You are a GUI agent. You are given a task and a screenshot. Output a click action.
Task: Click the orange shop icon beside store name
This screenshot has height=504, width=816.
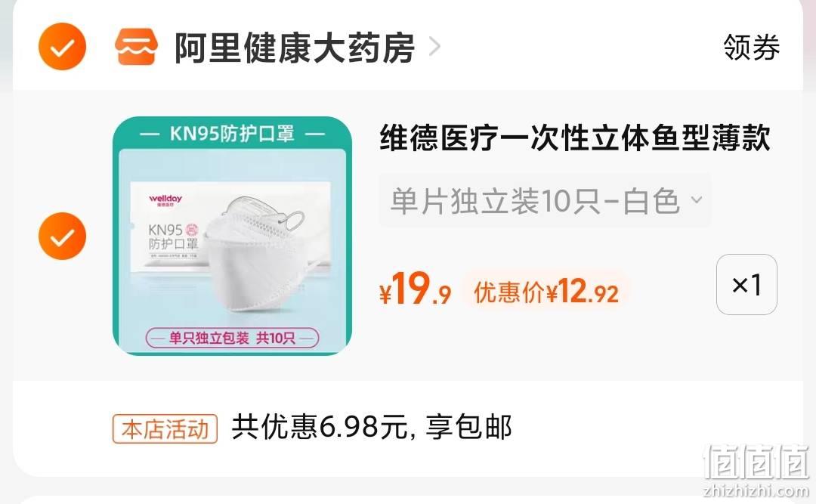point(136,47)
